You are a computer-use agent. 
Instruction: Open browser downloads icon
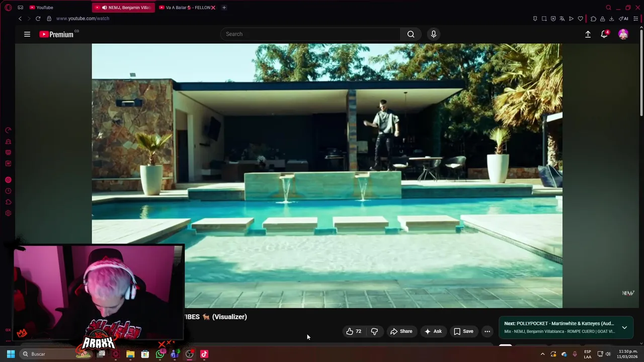pyautogui.click(x=611, y=19)
